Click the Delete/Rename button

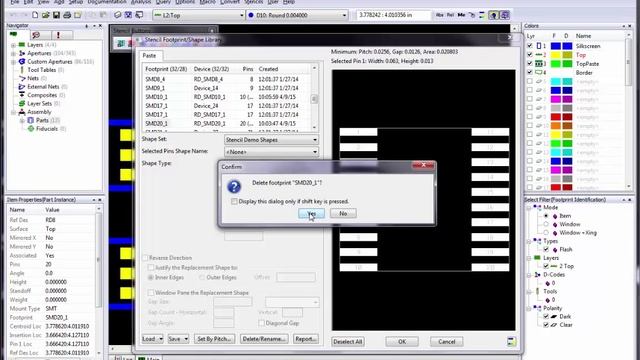tap(264, 339)
